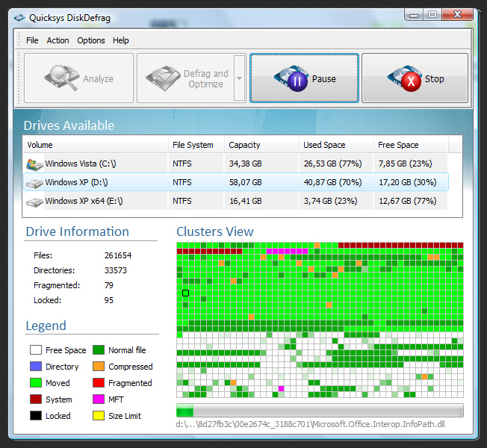Open the Options menu
This screenshot has width=487, height=448.
click(x=91, y=40)
